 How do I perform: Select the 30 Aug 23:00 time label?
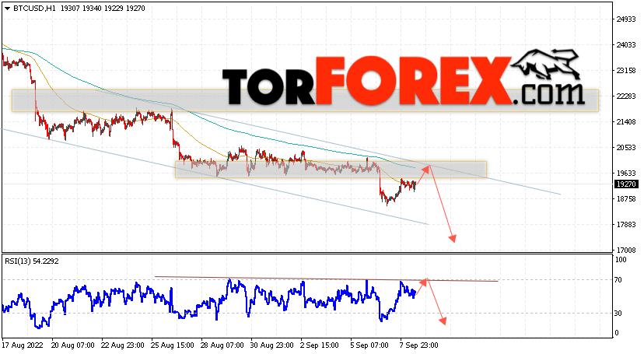point(272,345)
